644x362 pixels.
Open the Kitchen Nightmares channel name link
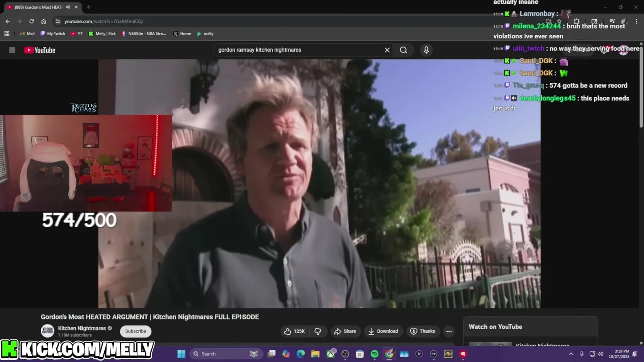(82, 328)
